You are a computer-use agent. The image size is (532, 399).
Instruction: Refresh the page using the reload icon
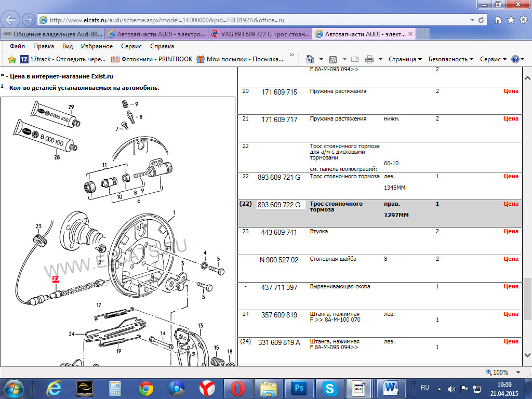481,20
